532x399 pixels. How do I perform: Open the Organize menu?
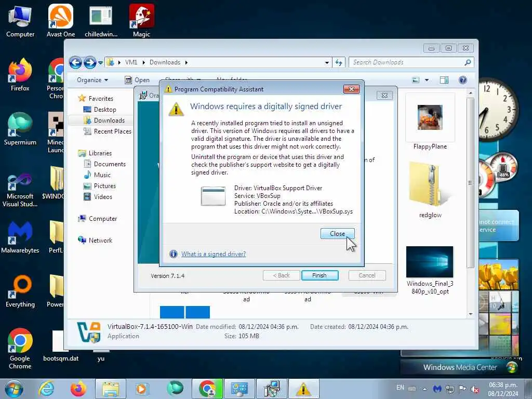pos(92,80)
